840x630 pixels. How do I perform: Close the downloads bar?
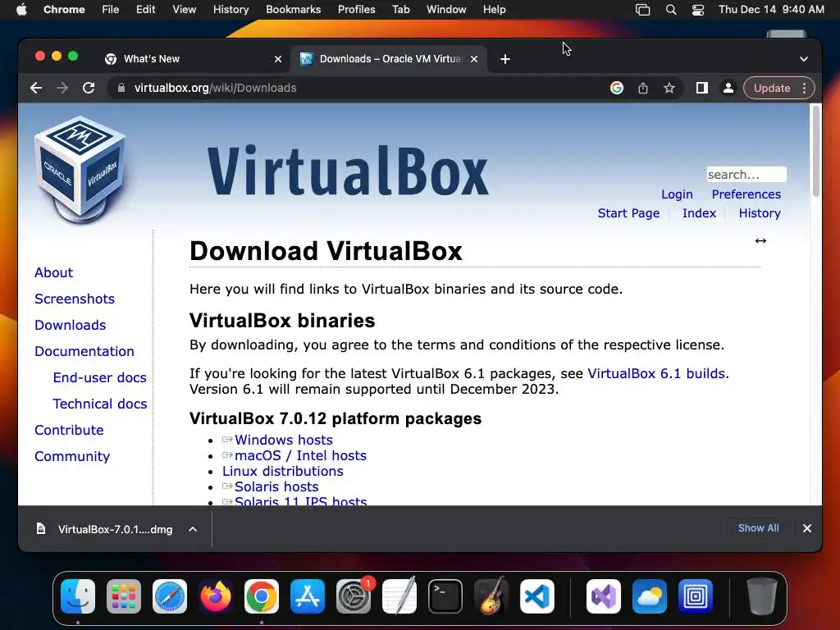(x=807, y=528)
